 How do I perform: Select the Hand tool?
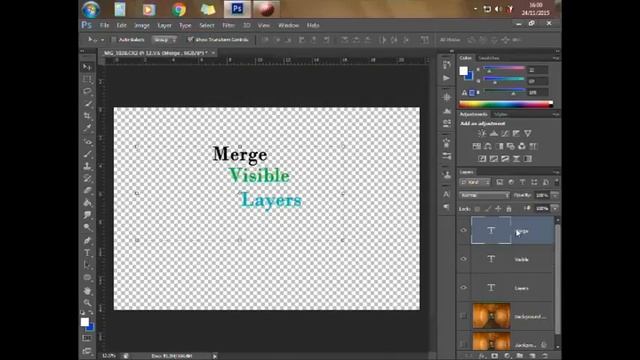(x=87, y=291)
